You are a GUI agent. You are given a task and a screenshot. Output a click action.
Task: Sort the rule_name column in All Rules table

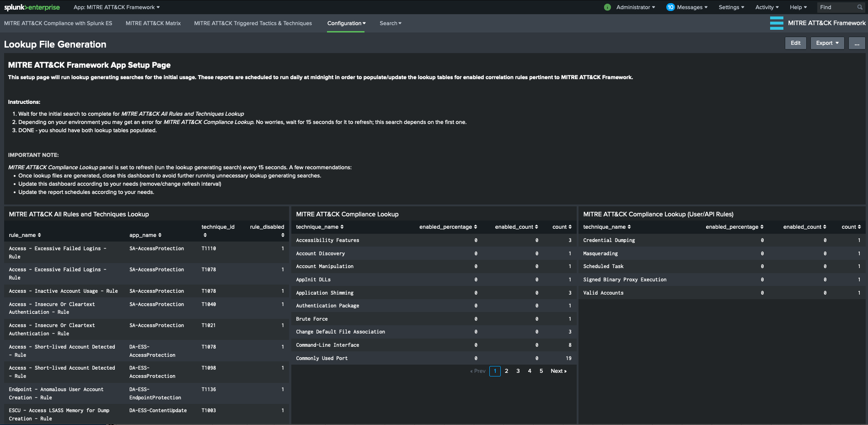click(x=25, y=235)
